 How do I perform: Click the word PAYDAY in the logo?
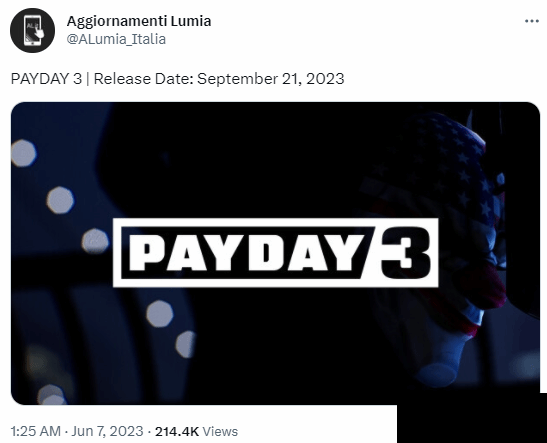pos(247,253)
